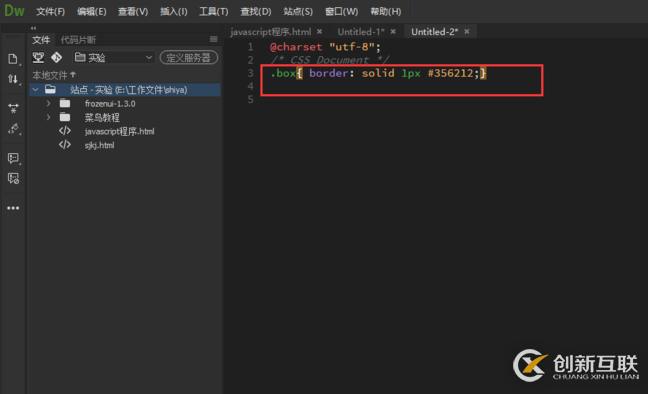648x394 pixels.
Task: Select javascript程序.html in file tree
Action: (x=119, y=131)
